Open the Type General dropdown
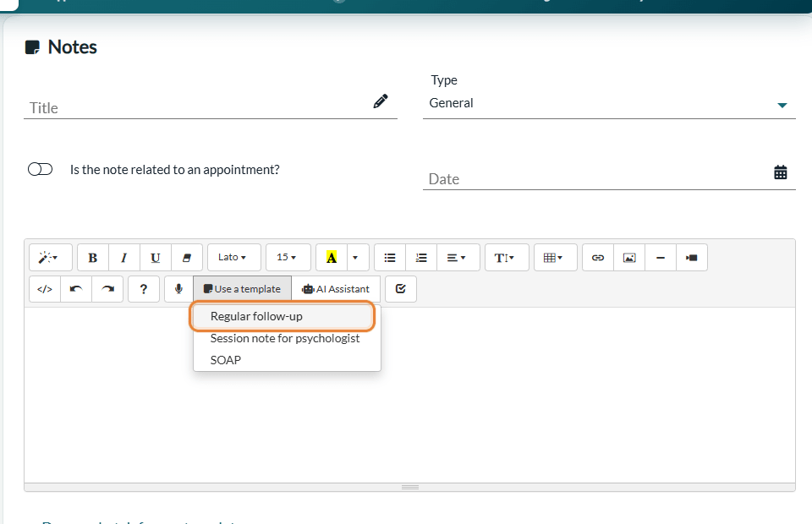812x524 pixels. [x=609, y=103]
